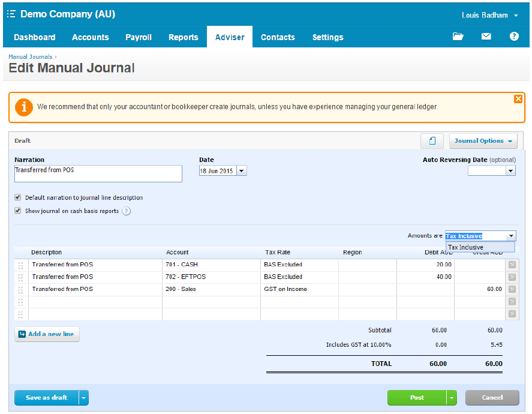Viewport: 532px width, 414px height.
Task: Open the Files folder icon
Action: [458, 37]
